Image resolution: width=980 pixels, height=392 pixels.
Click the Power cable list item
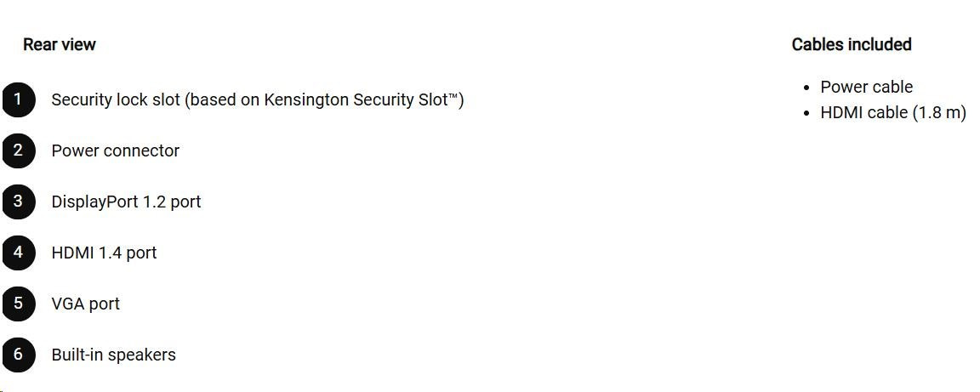866,88
